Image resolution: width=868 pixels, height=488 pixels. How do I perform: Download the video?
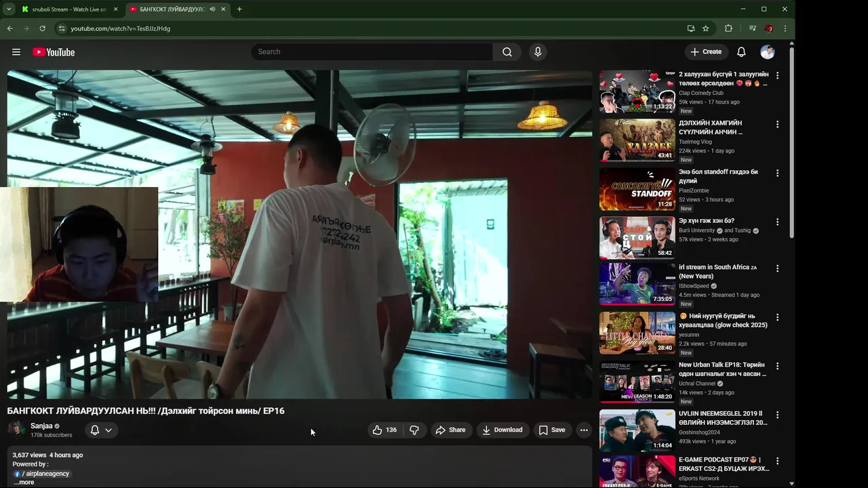click(x=502, y=430)
